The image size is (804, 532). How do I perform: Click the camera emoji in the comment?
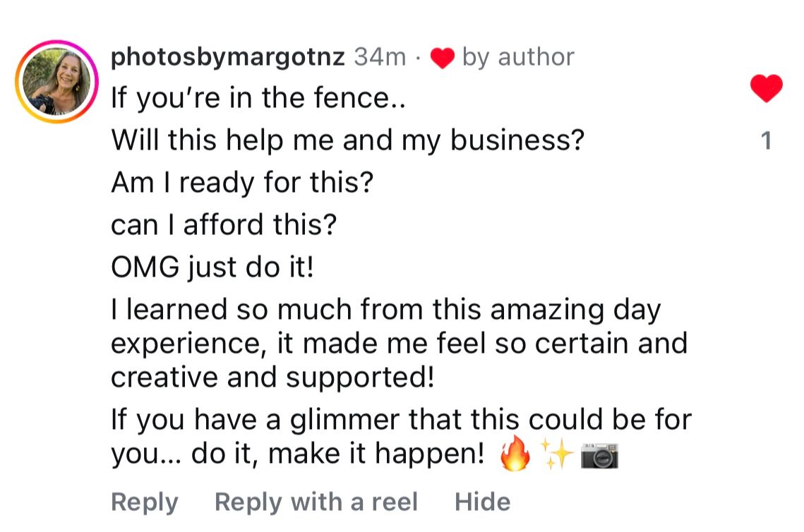point(599,456)
